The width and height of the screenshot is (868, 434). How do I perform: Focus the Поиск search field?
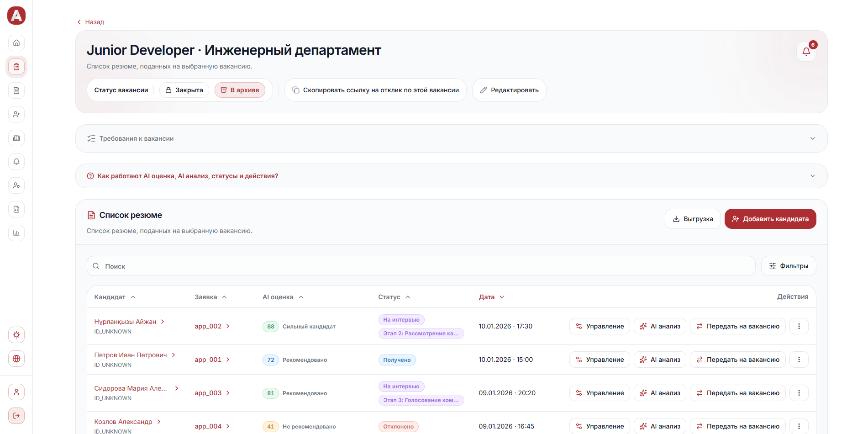[x=421, y=266]
